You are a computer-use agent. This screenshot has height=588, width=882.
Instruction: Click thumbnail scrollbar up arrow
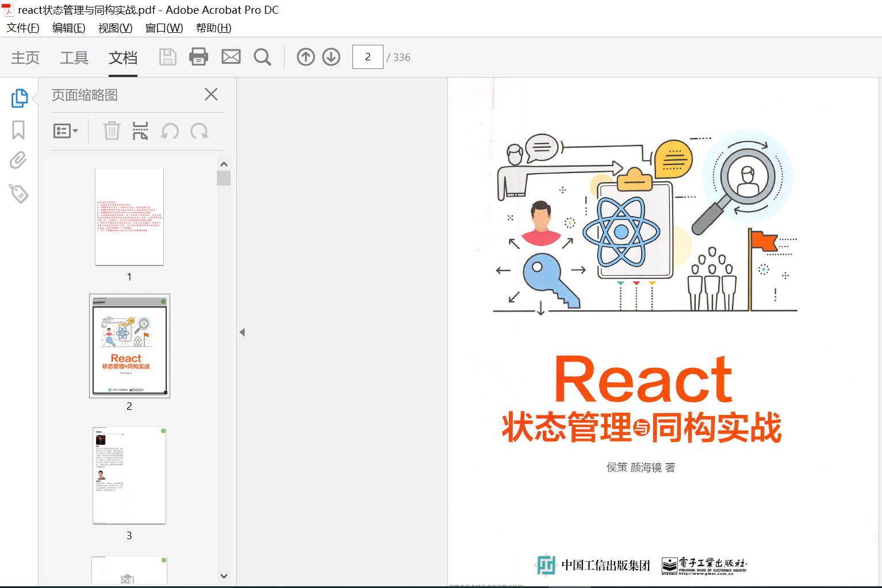[x=224, y=164]
